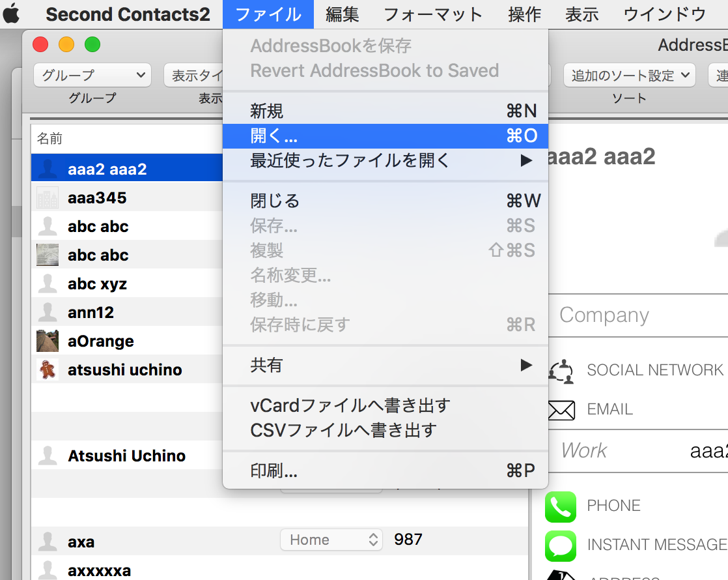This screenshot has height=580, width=728.
Task: Click the 名前 column header
Action: [127, 139]
